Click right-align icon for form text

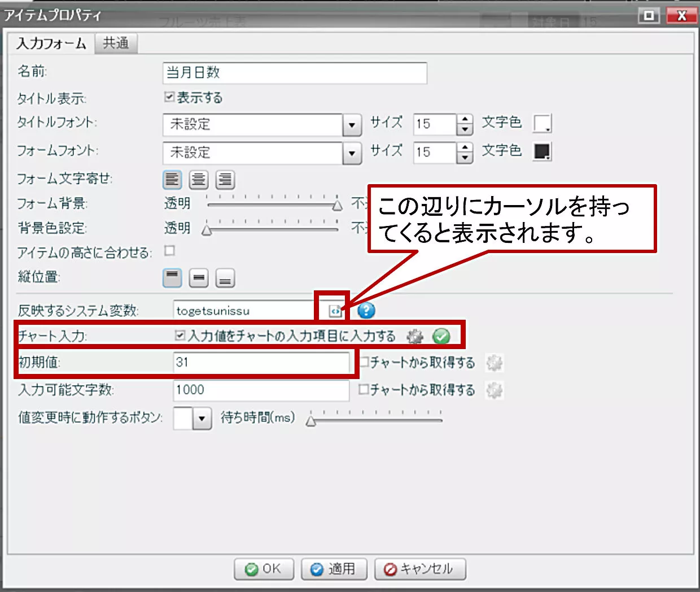click(225, 180)
